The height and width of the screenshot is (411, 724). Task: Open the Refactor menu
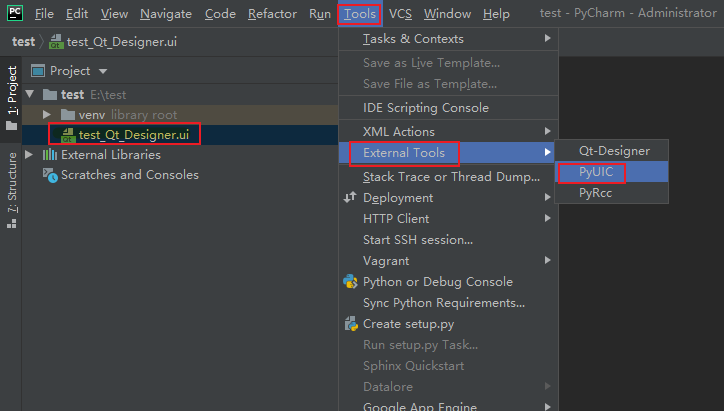tap(272, 14)
